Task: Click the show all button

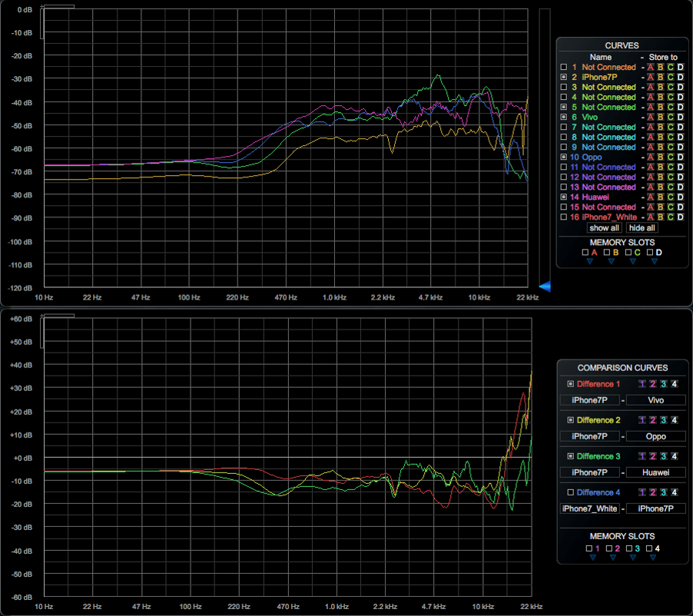Action: point(604,227)
